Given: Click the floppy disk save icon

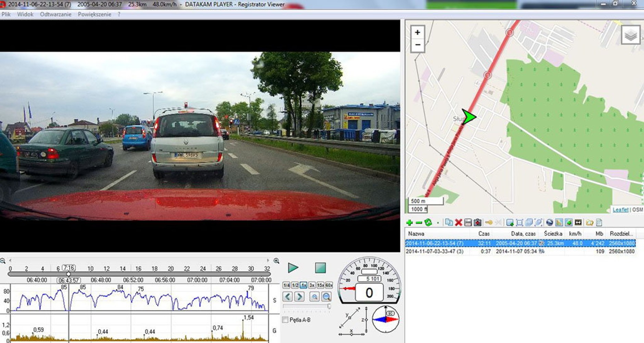Looking at the screenshot, I should coord(468,223).
